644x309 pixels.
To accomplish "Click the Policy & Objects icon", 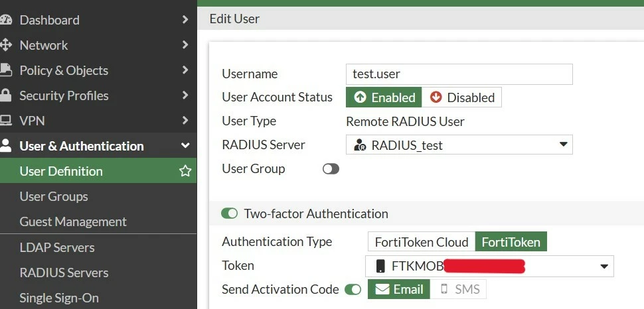I will click(5, 70).
